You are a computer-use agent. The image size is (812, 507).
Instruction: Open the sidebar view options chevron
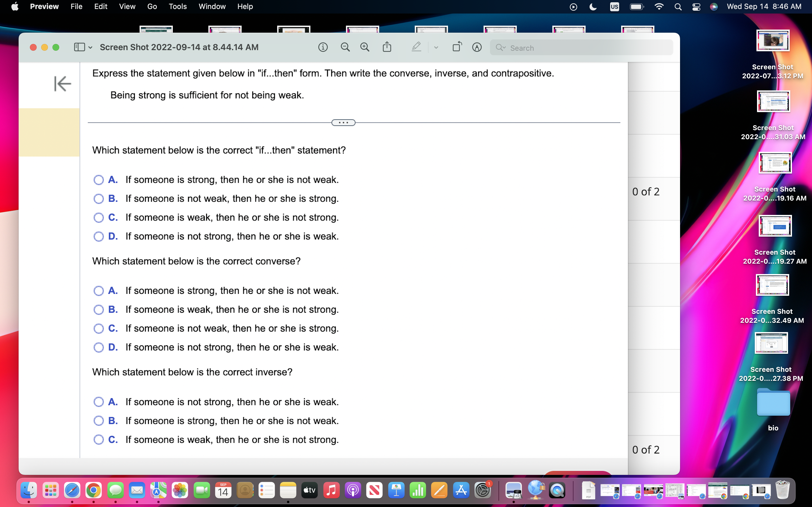pyautogui.click(x=90, y=47)
